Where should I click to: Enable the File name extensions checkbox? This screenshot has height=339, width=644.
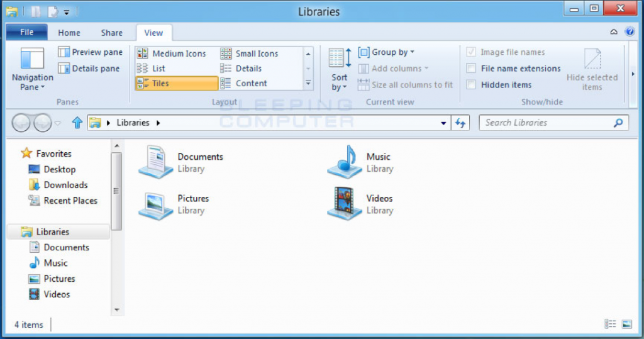point(471,68)
